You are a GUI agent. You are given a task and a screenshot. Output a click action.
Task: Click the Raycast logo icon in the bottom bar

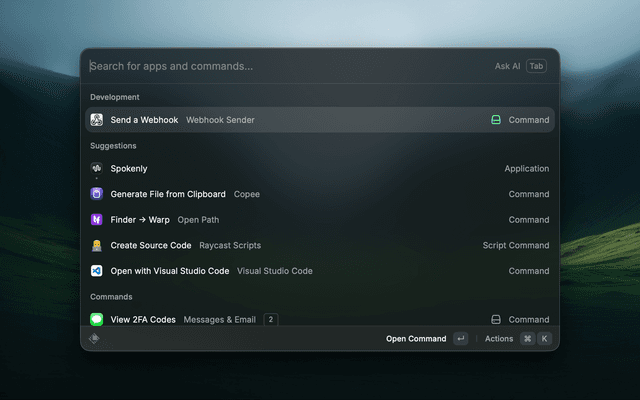(94, 338)
